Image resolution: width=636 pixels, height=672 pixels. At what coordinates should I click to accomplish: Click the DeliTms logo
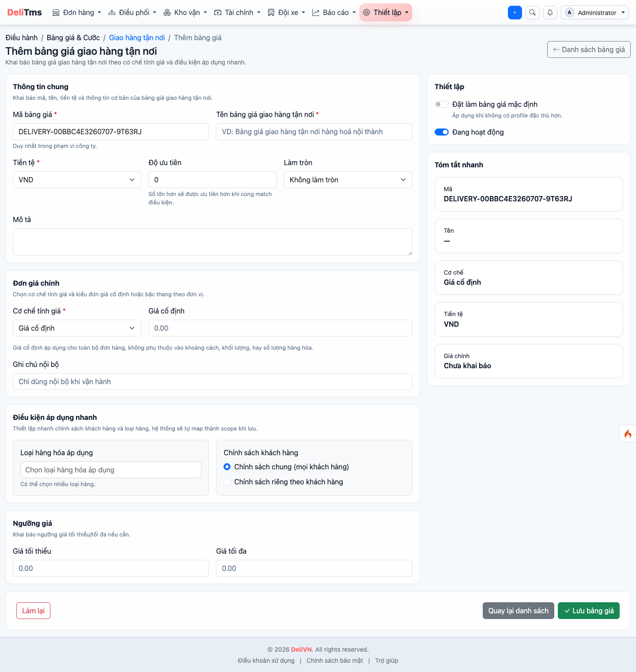(25, 12)
